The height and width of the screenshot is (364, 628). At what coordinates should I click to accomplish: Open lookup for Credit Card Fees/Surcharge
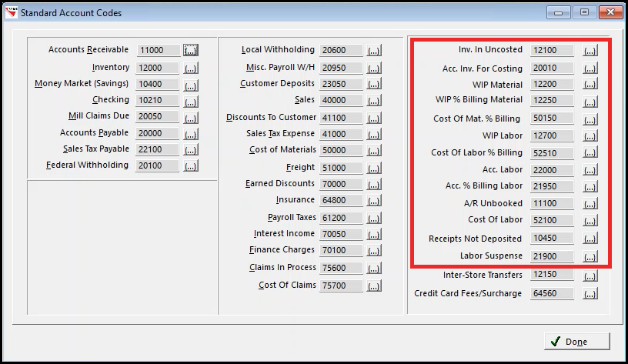tap(590, 294)
